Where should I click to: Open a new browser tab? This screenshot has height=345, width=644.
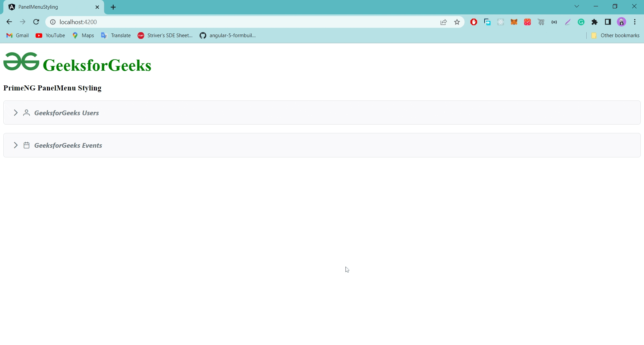point(113,7)
